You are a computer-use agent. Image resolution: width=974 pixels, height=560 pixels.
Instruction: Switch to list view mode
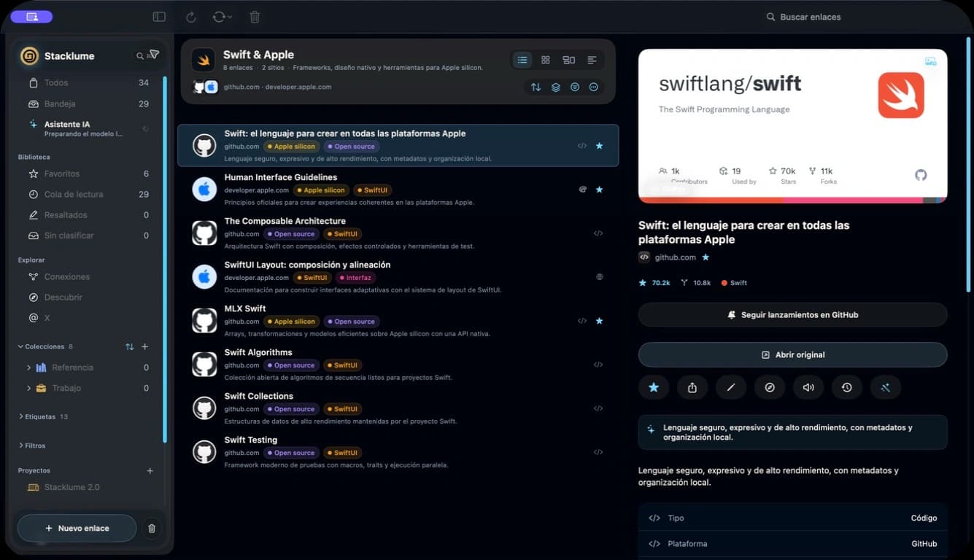point(522,60)
